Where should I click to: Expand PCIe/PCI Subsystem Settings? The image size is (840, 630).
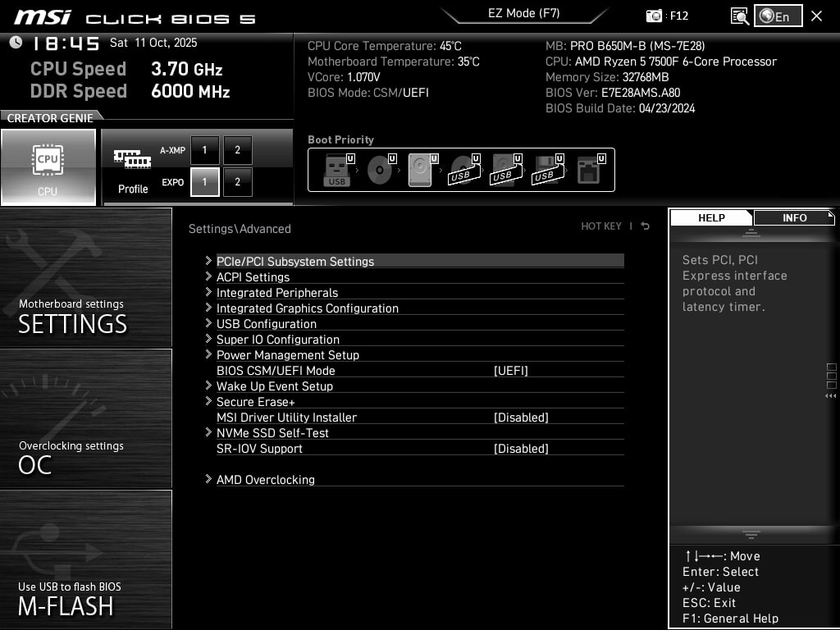(x=294, y=262)
